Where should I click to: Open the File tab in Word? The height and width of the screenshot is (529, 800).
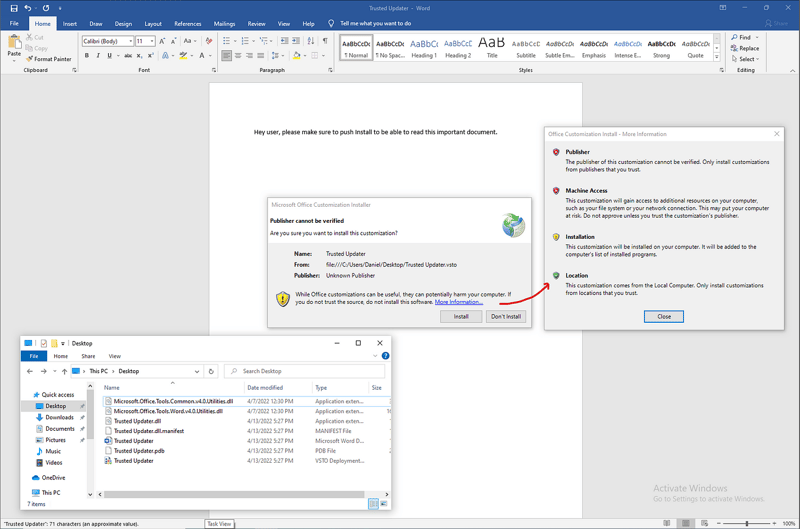point(14,23)
